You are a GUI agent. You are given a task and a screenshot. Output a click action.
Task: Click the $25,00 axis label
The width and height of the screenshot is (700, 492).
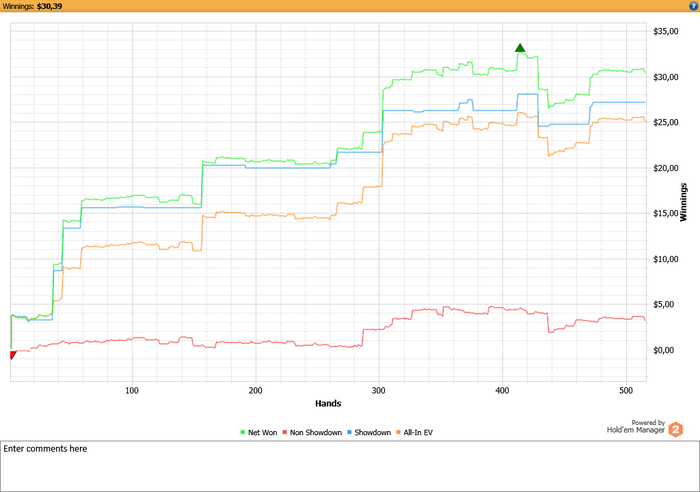tap(666, 122)
